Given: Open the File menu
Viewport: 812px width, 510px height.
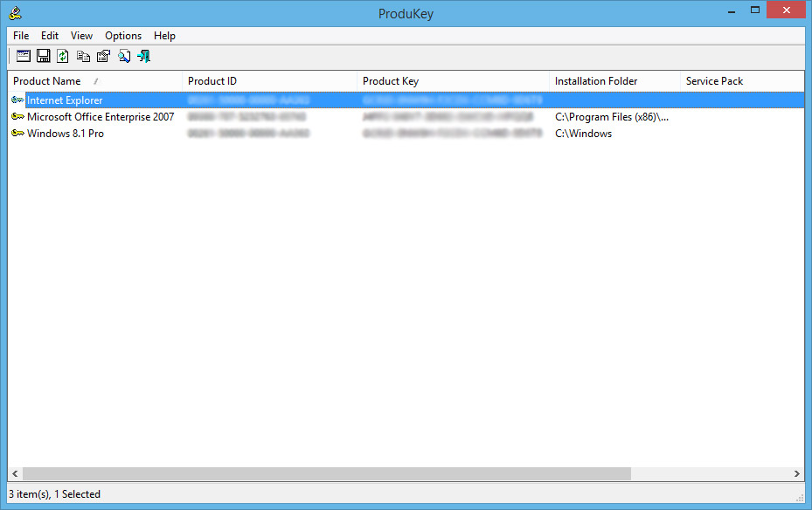Looking at the screenshot, I should tap(20, 36).
